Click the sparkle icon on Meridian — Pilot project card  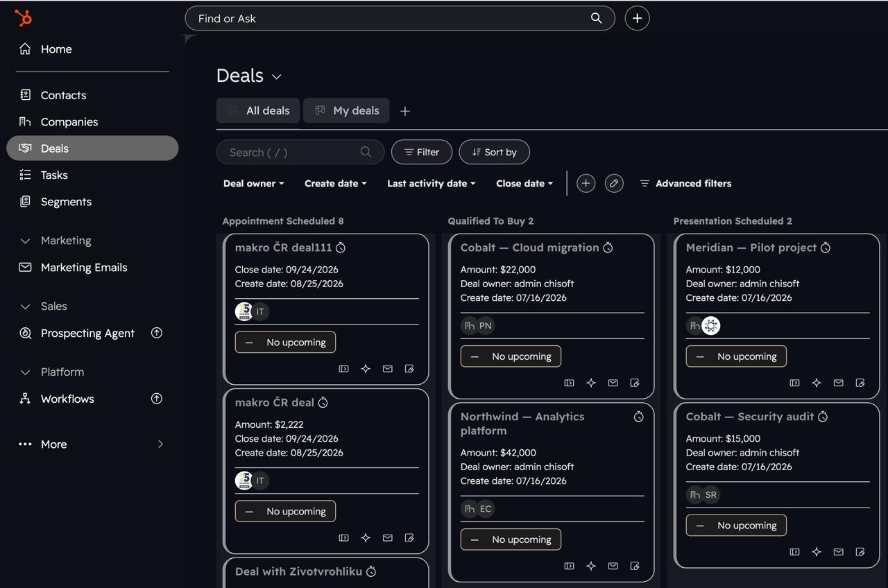(x=817, y=383)
